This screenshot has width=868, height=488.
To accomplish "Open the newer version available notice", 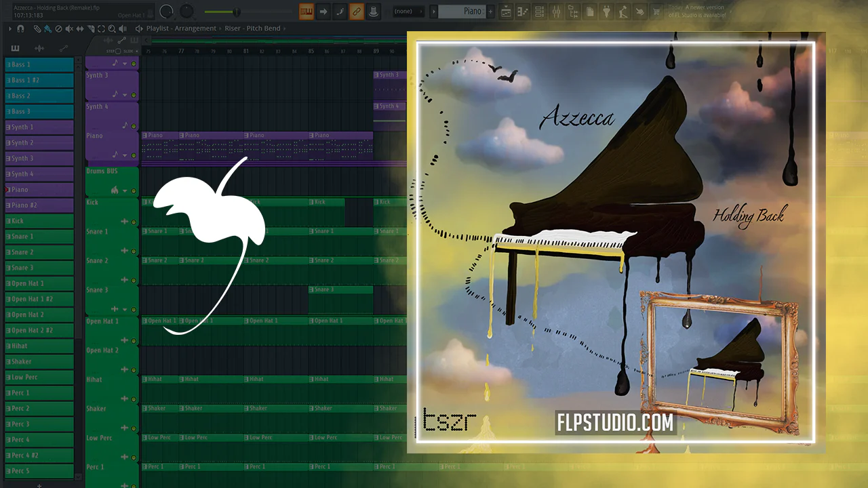I will 698,12.
